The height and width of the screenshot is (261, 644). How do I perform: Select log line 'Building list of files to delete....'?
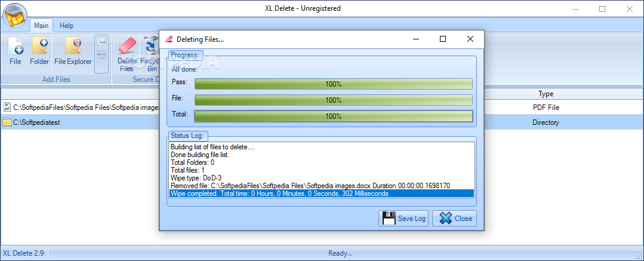point(322,147)
